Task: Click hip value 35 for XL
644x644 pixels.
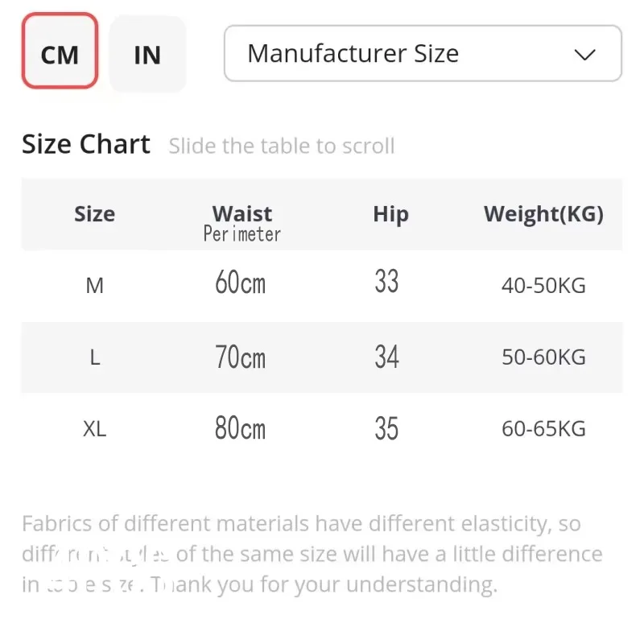Action: (386, 427)
